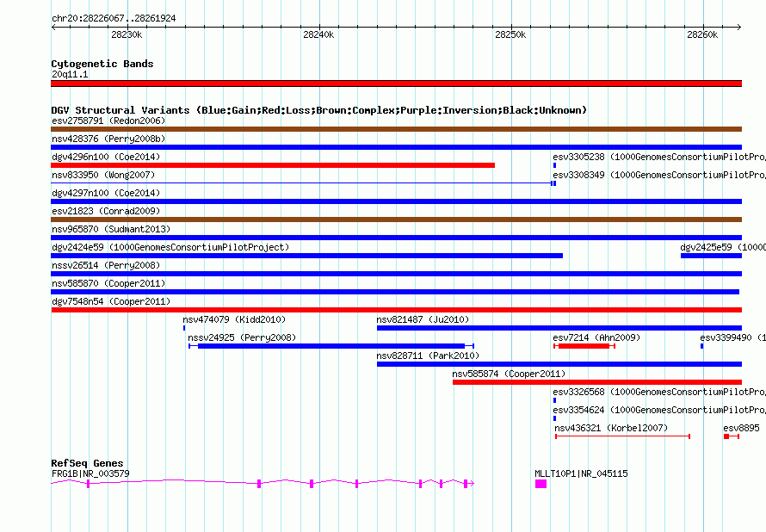Screen dimensions: 766x532
Task: Select the dgv2425e59 label at right edge
Action: click(x=723, y=247)
